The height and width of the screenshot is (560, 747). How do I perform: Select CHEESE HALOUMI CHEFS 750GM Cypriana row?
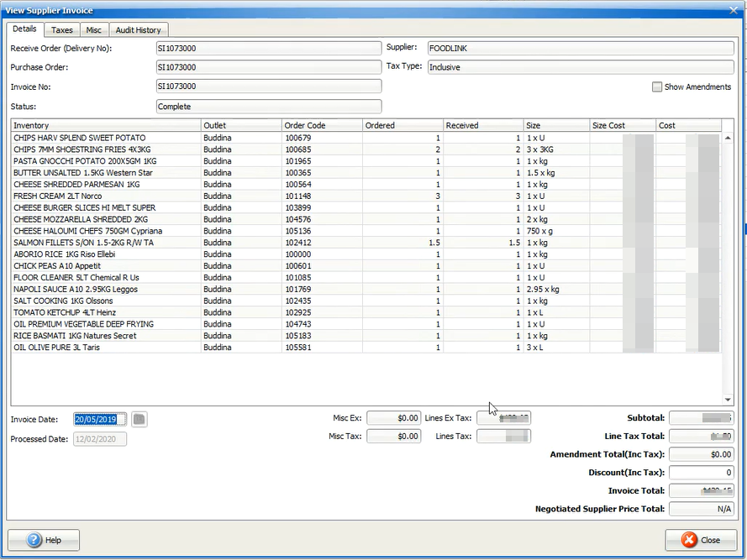pyautogui.click(x=366, y=231)
